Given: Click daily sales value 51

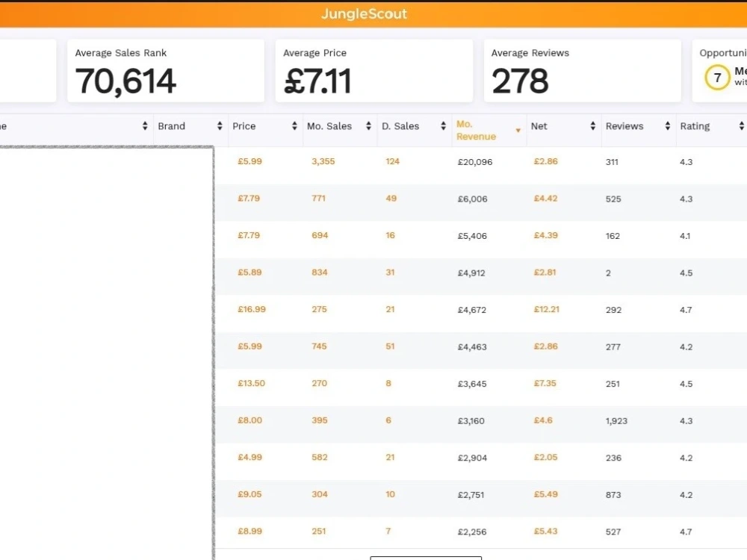Looking at the screenshot, I should point(390,346).
